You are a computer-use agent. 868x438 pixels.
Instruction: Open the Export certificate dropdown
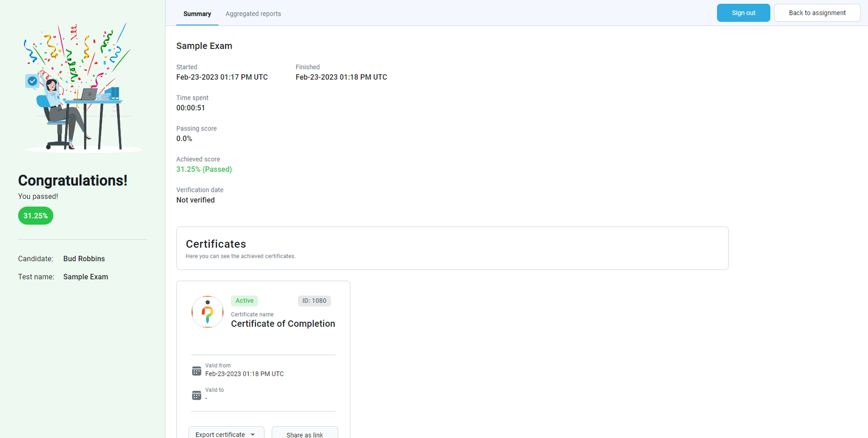pos(220,434)
